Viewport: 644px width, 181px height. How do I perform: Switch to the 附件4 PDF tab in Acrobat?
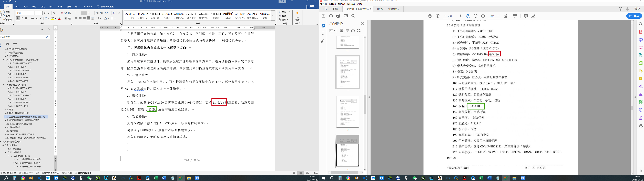tap(388, 9)
